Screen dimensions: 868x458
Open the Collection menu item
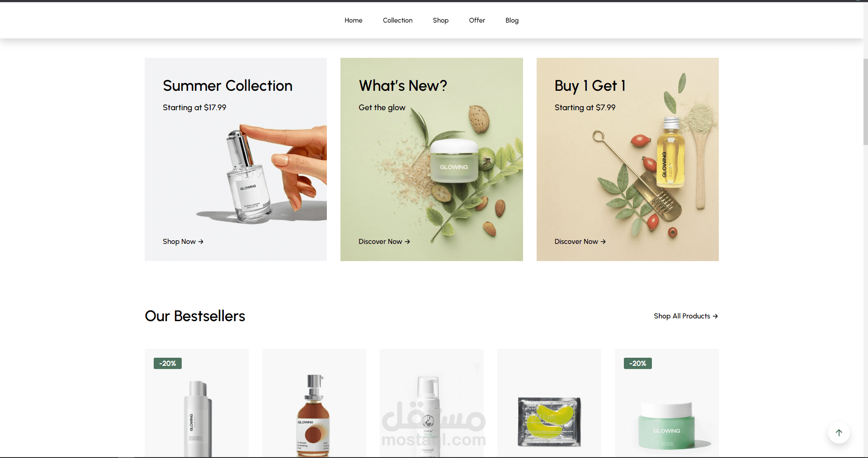click(398, 20)
